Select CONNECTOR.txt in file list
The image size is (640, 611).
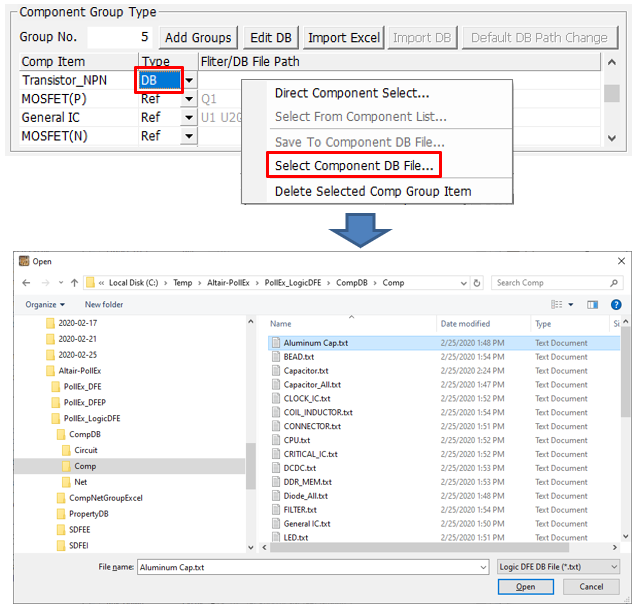pos(312,426)
